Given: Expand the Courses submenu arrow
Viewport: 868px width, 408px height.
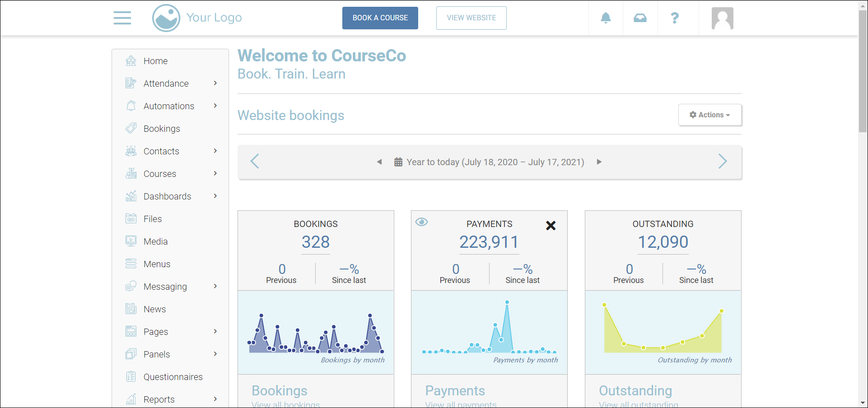Looking at the screenshot, I should coord(215,174).
